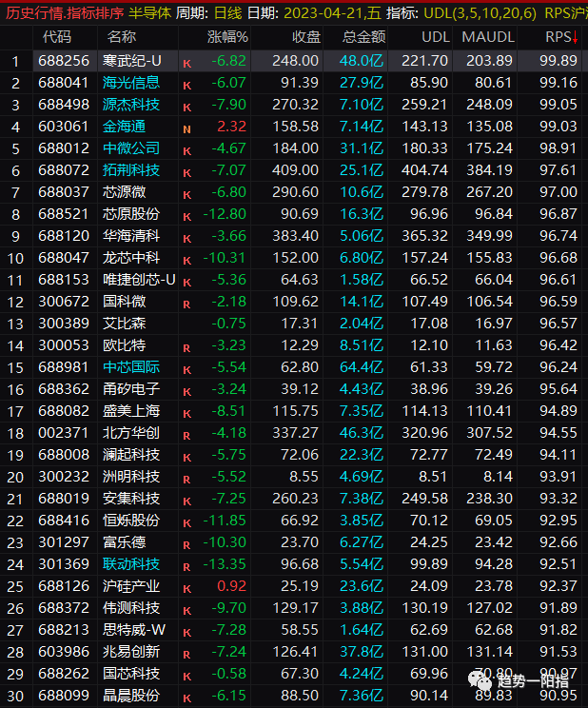588x708 pixels.
Task: Click stock code 603986
Action: (64, 652)
